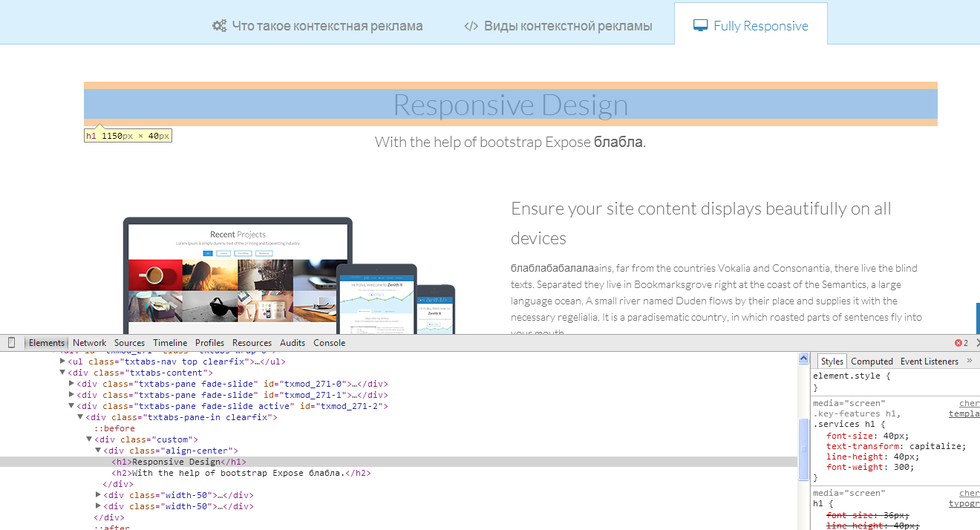This screenshot has height=530, width=980.
Task: Click the code brackets icon on the second tab
Action: click(471, 26)
